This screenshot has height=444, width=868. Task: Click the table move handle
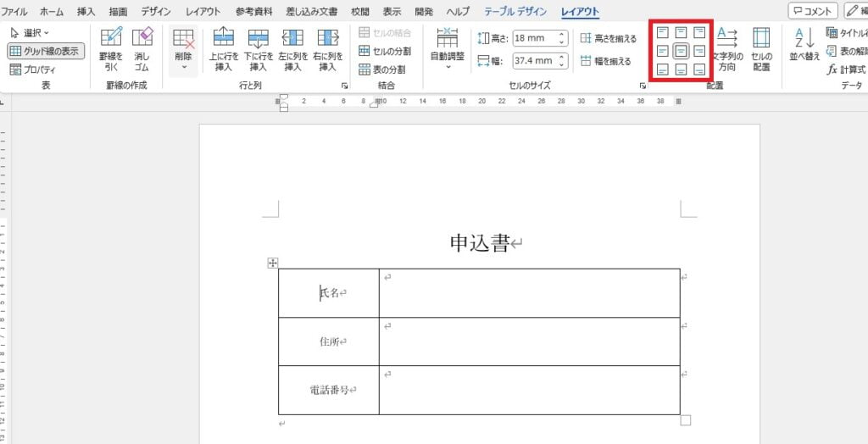[x=272, y=263]
